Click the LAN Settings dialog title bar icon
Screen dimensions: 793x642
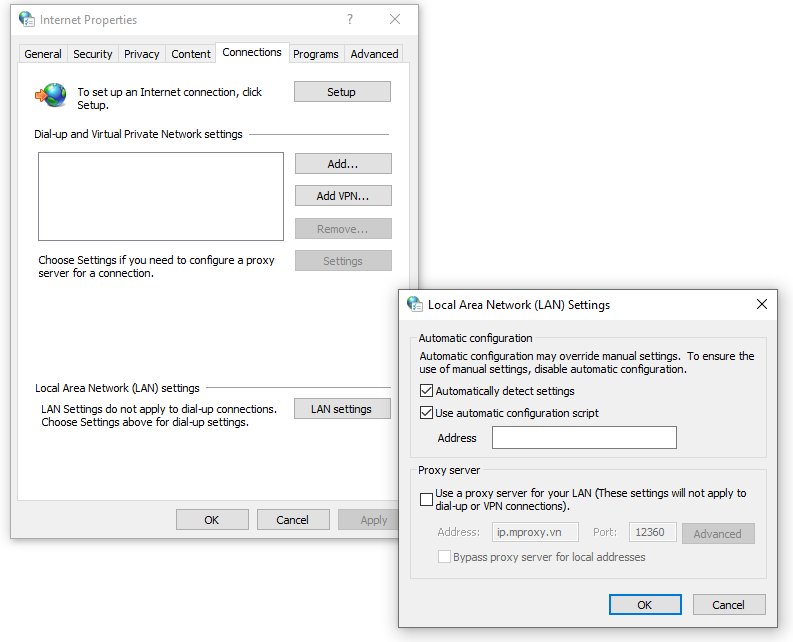point(415,304)
